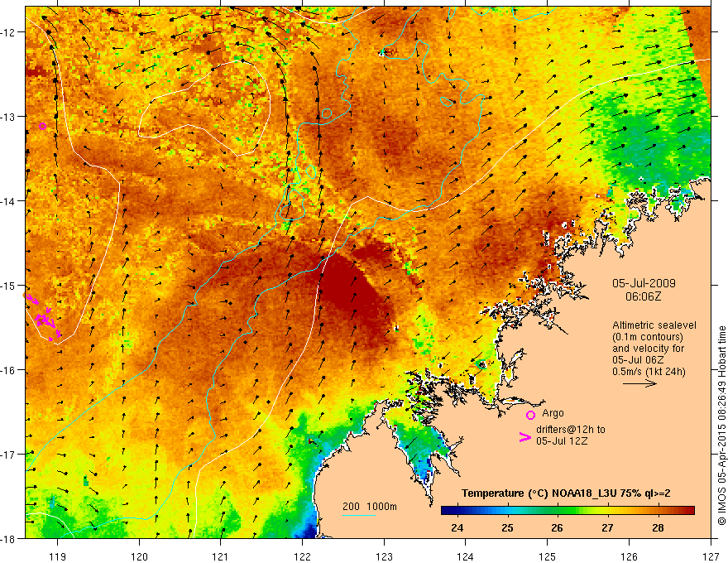This screenshot has height=563, width=728.
Task: Click the 'drifters@12h to' label
Action: pos(571,430)
